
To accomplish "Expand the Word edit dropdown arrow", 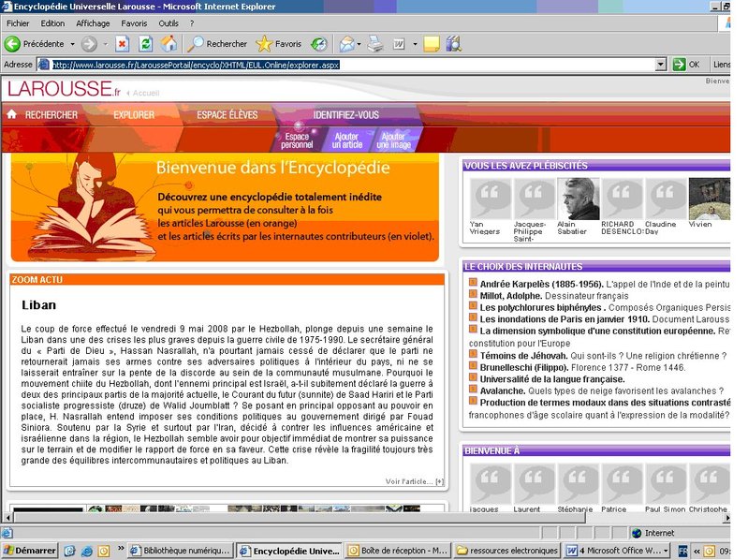I will [x=415, y=44].
